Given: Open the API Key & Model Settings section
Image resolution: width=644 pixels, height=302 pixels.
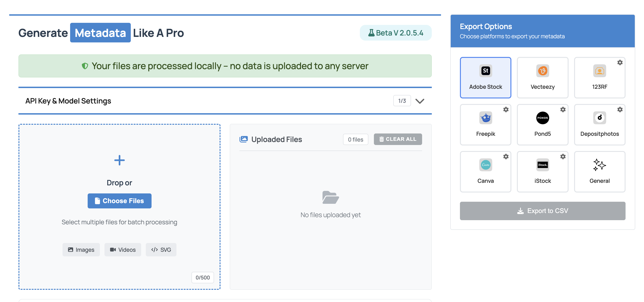Looking at the screenshot, I should 68,101.
